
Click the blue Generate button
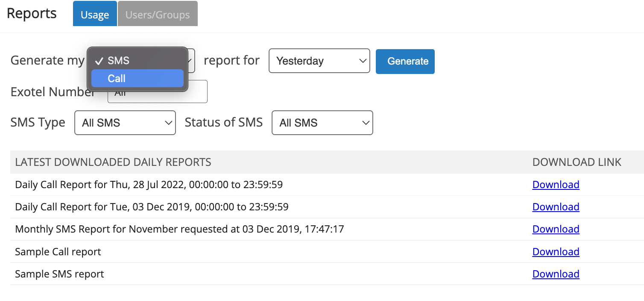pos(405,61)
